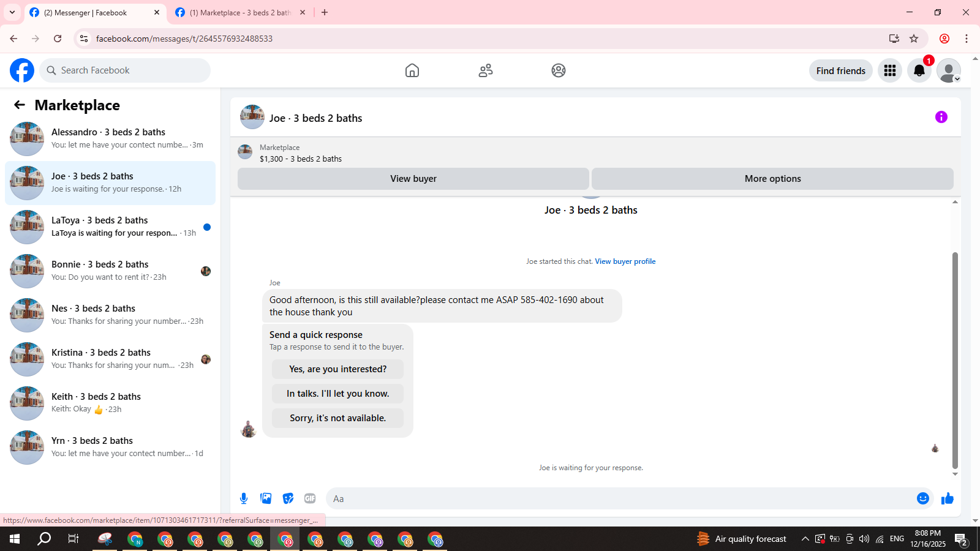The height and width of the screenshot is (551, 980).
Task: Select the Joe conversation in list
Action: [x=110, y=183]
